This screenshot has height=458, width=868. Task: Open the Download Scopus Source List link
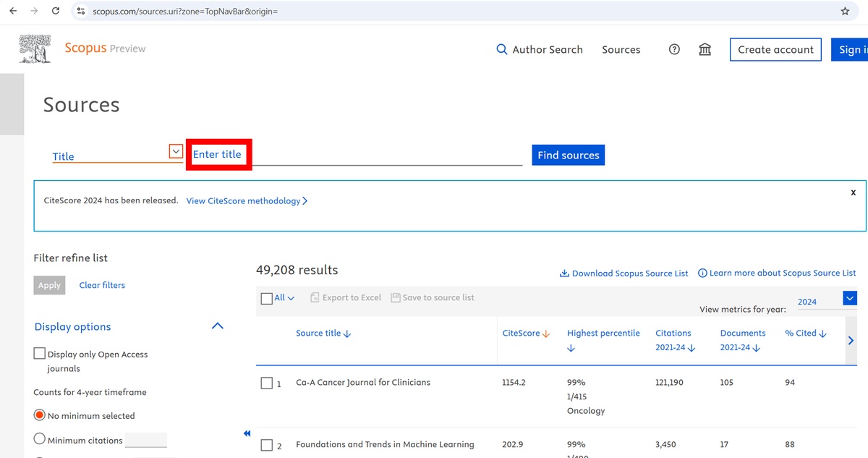pos(624,273)
